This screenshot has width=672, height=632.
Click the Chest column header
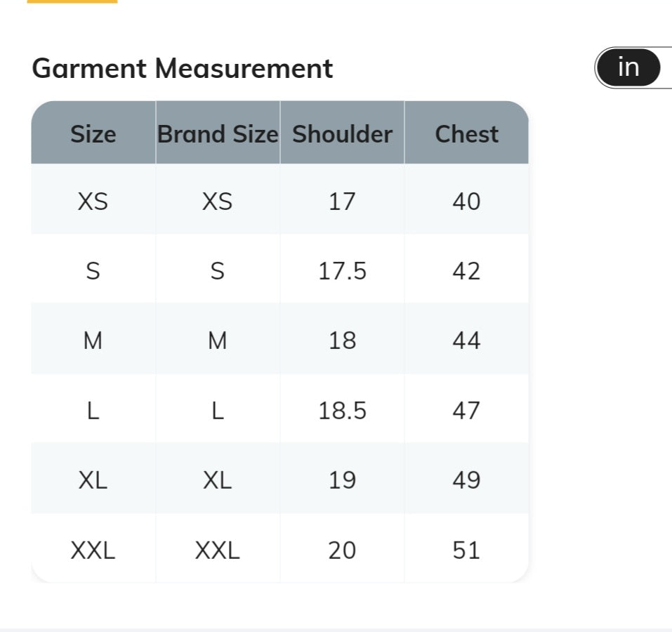466,133
